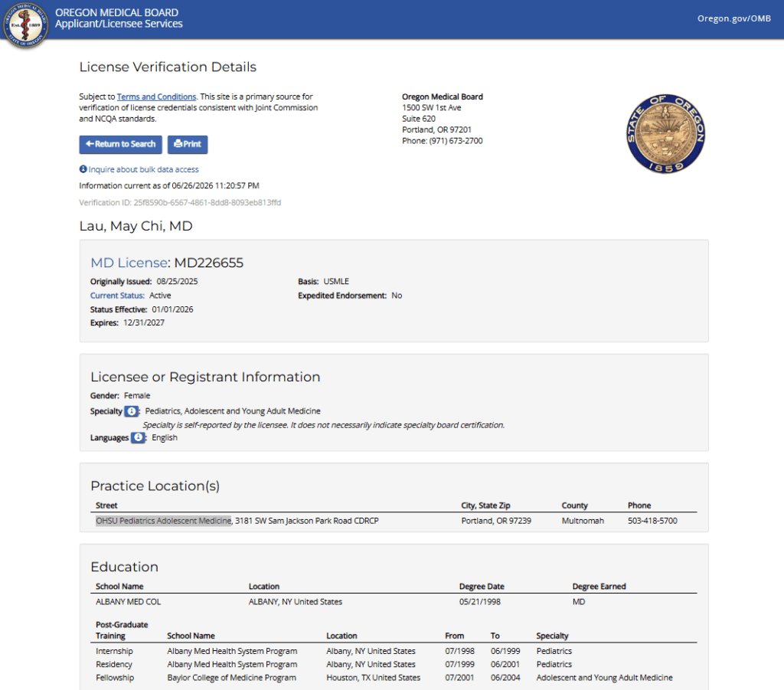
Task: Click the Oregon Medical Board header title
Action: click(116, 12)
